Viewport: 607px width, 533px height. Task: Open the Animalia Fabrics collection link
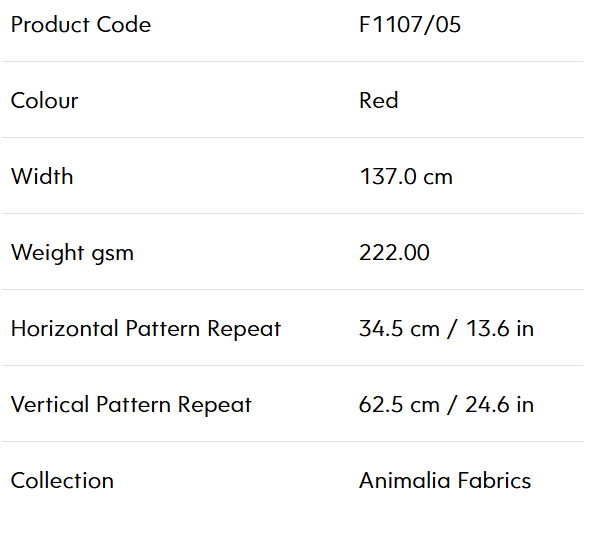coord(445,481)
